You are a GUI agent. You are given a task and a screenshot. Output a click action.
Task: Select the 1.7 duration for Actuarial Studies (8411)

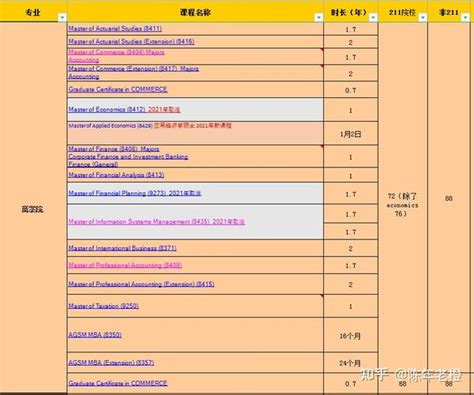click(351, 29)
